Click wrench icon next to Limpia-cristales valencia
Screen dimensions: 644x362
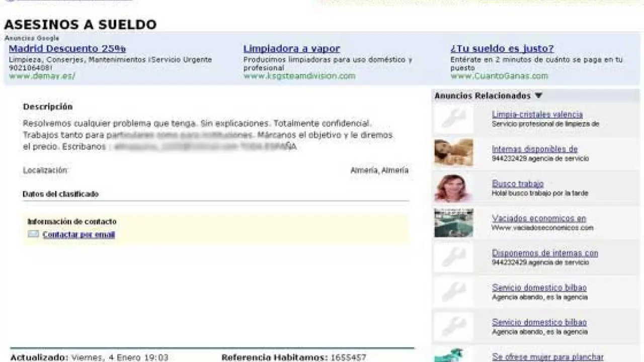[x=453, y=119]
